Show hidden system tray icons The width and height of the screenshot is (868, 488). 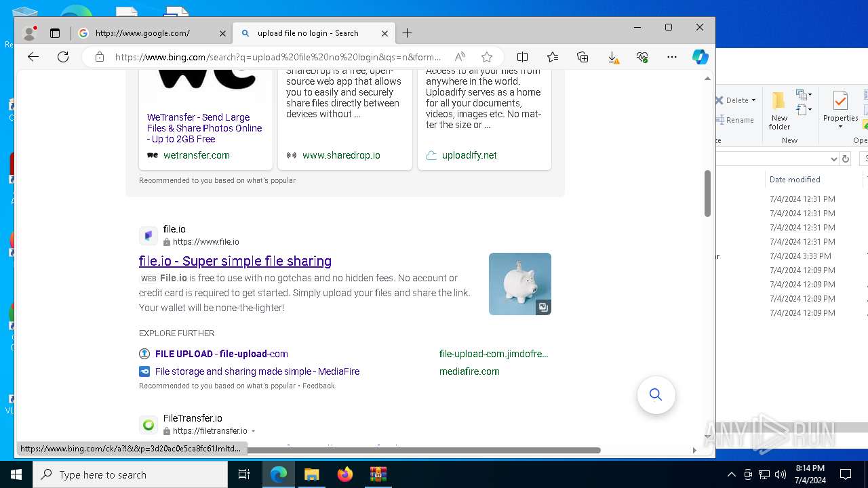point(732,474)
